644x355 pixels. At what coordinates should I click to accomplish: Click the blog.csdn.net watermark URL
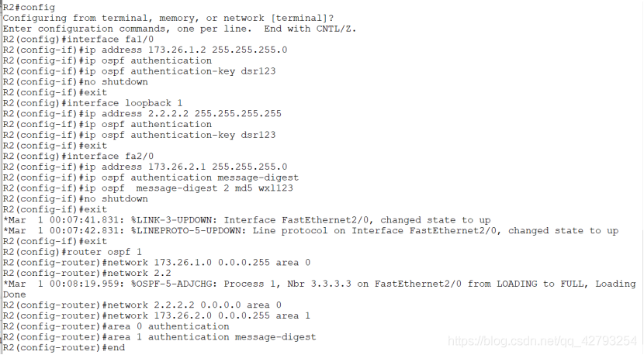point(543,341)
